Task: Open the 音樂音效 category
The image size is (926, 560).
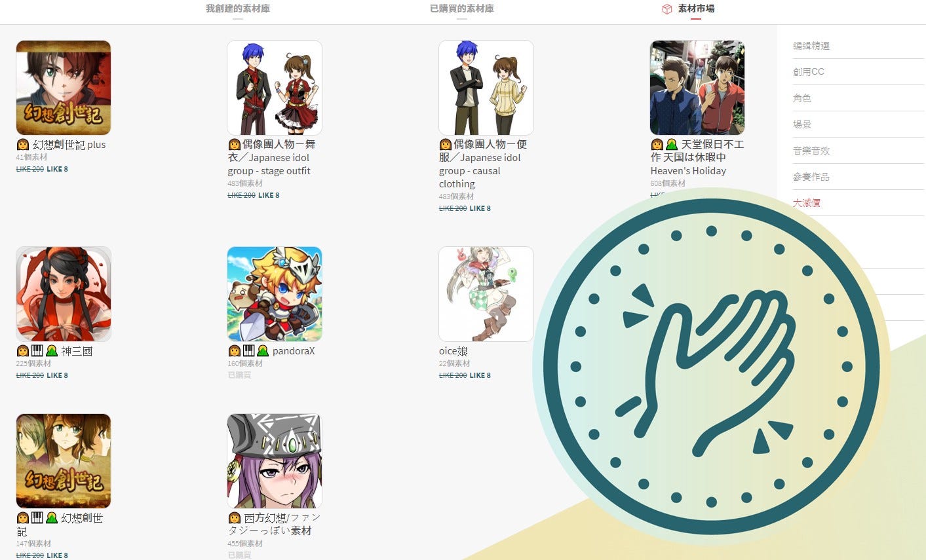Action: (811, 151)
